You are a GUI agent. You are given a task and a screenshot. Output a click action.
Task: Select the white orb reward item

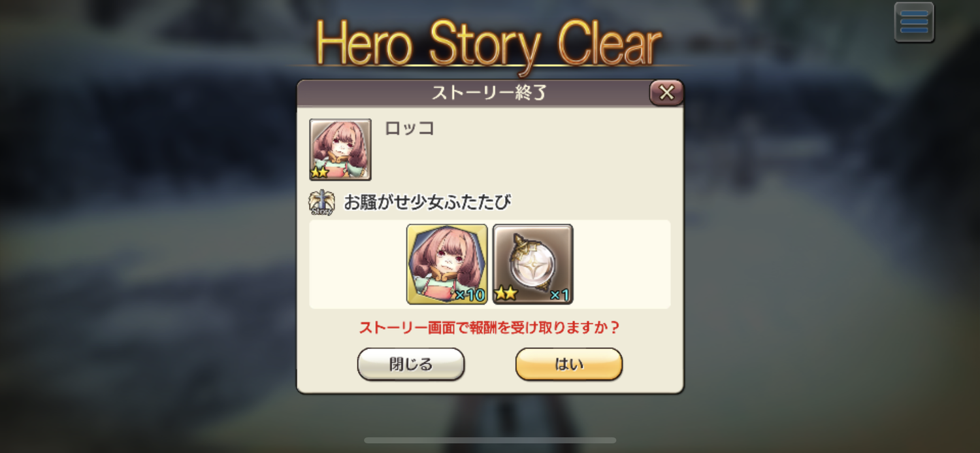[x=533, y=264]
